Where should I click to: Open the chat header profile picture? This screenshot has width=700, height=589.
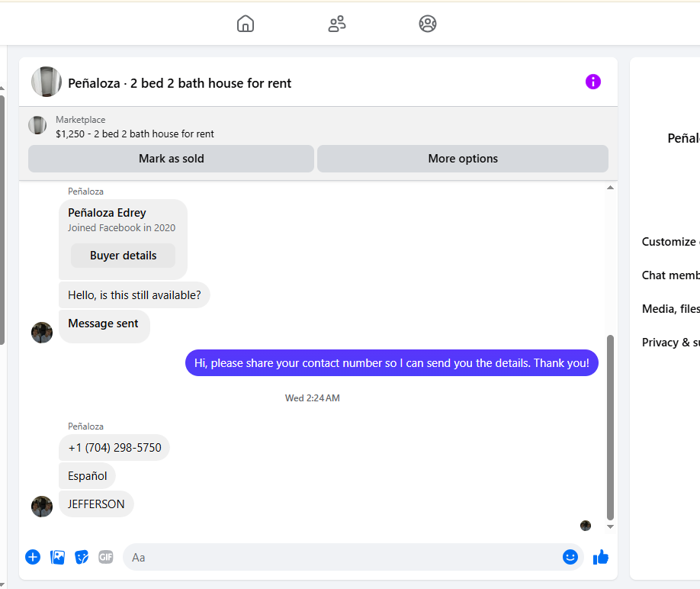click(47, 82)
